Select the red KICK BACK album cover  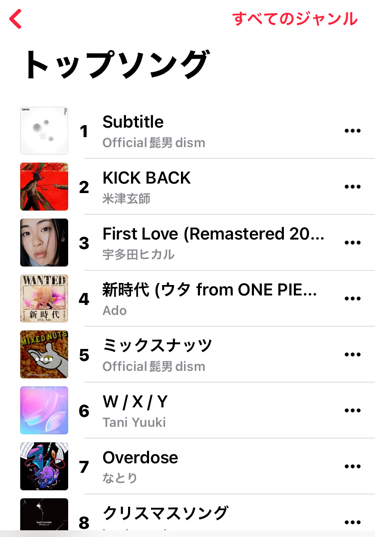pos(44,187)
